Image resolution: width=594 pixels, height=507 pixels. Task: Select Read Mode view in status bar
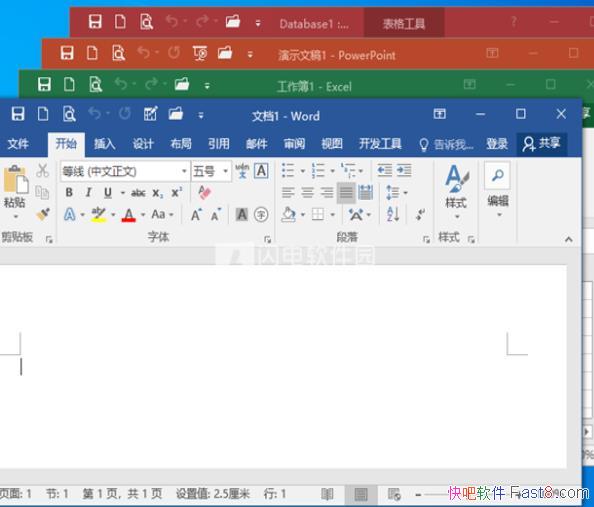(x=327, y=494)
